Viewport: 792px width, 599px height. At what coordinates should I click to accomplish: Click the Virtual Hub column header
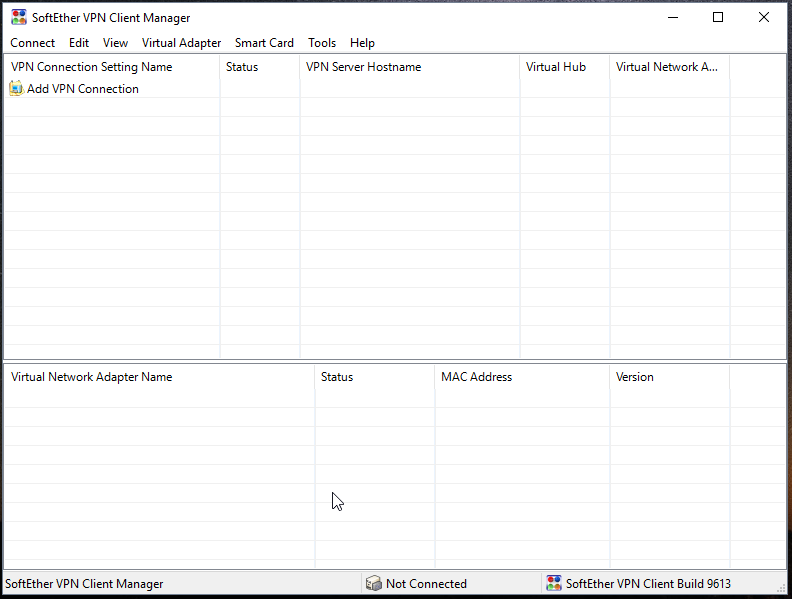pyautogui.click(x=565, y=67)
